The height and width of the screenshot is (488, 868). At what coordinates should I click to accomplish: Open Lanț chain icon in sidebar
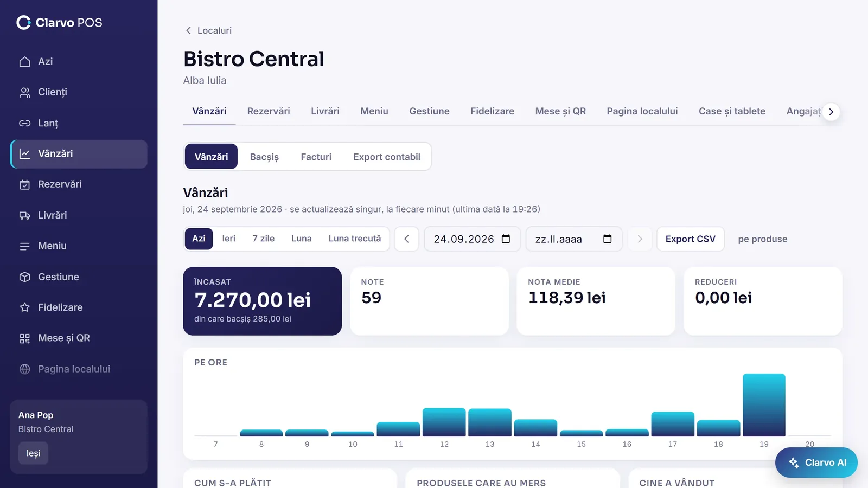click(x=24, y=123)
